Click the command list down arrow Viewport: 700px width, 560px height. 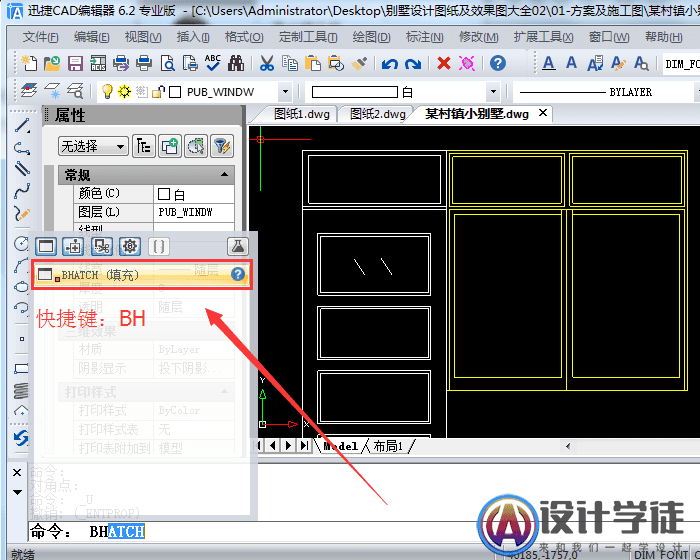tap(17, 492)
